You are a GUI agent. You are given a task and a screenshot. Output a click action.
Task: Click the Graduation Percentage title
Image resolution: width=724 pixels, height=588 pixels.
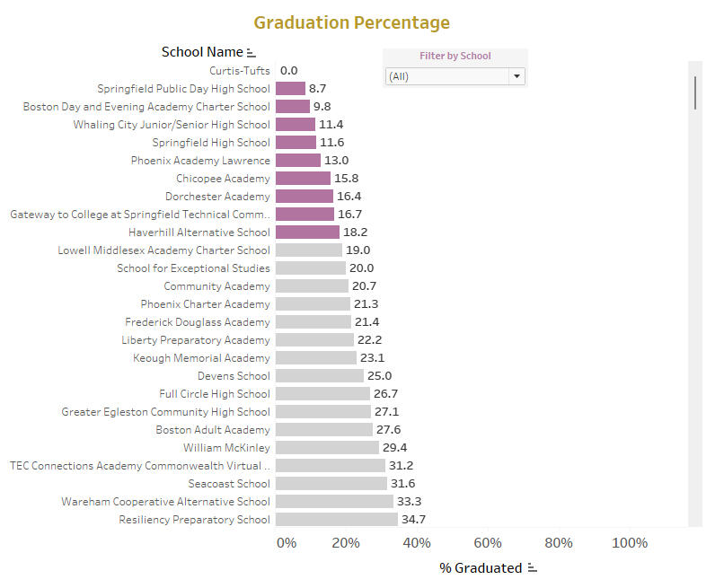[x=351, y=22]
